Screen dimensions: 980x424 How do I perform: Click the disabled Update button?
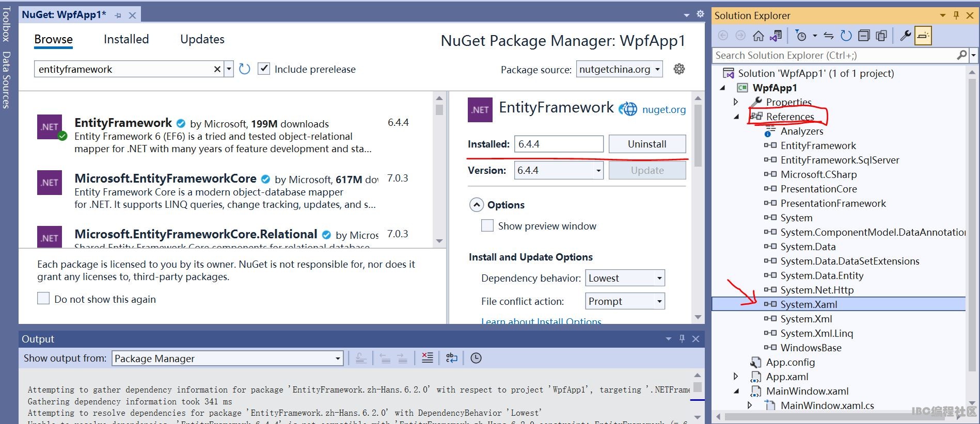(x=647, y=170)
